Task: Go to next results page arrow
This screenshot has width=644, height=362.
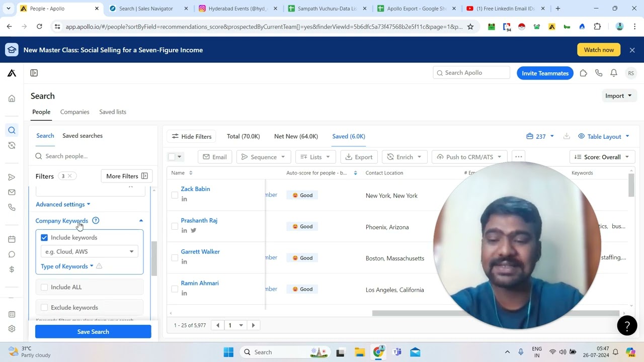Action: pos(253,325)
